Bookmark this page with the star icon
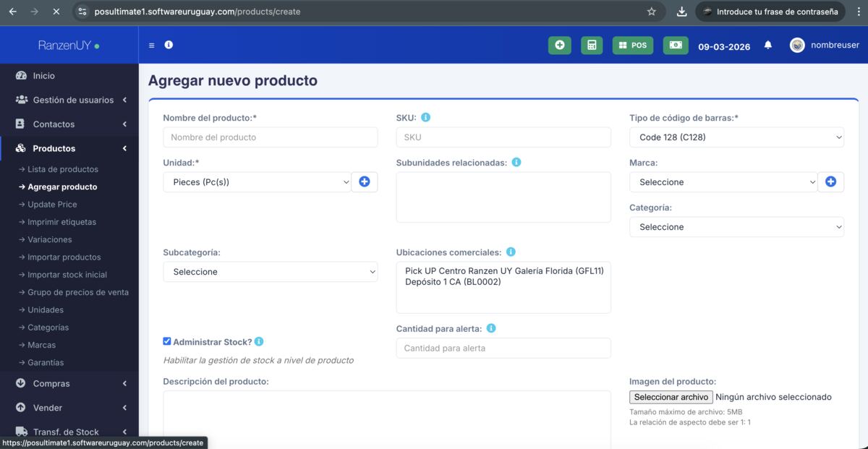 pos(651,12)
